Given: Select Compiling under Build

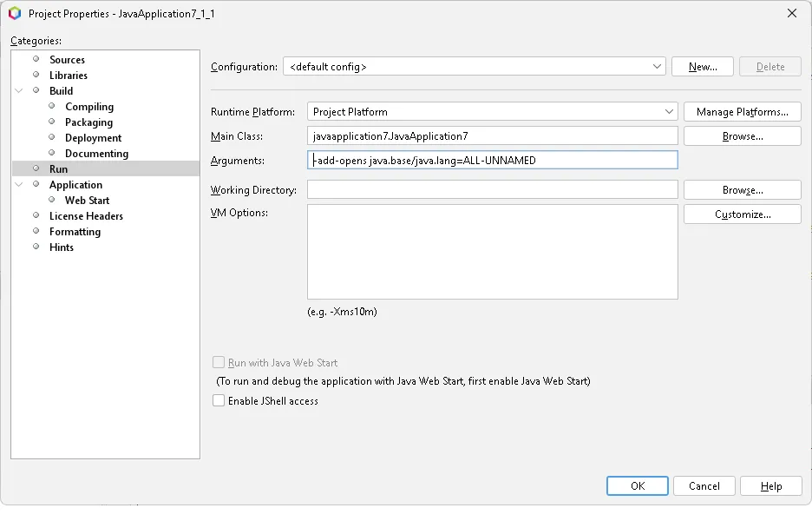Looking at the screenshot, I should click(x=88, y=107).
